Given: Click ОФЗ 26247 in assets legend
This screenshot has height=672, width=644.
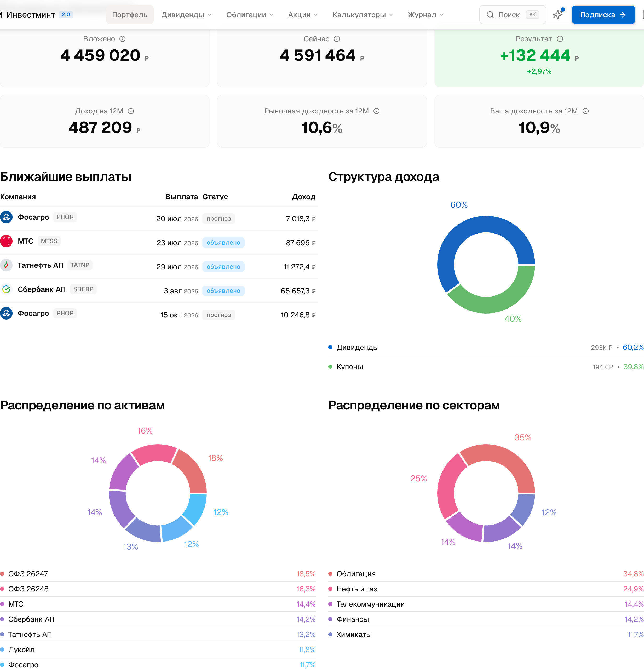Looking at the screenshot, I should pos(158,574).
